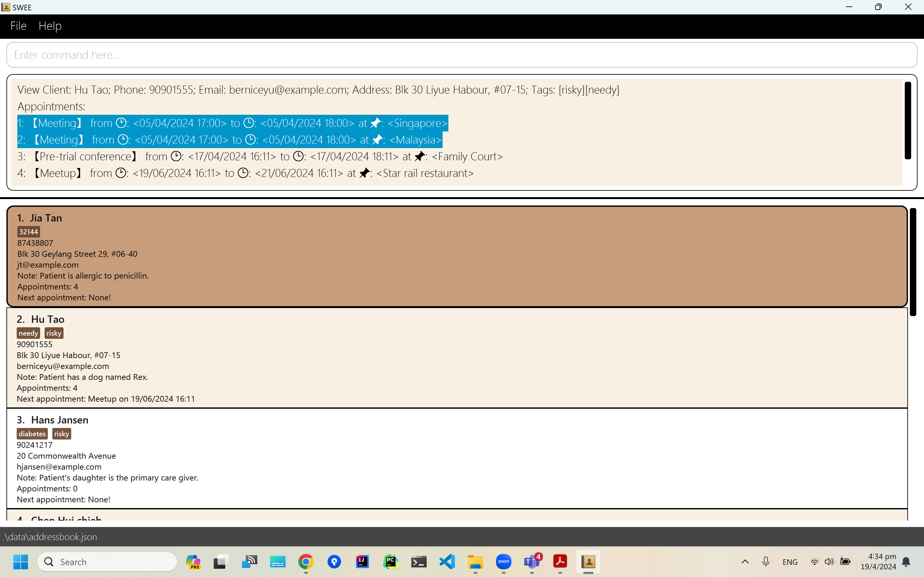Open the Windows Start menu

click(21, 562)
